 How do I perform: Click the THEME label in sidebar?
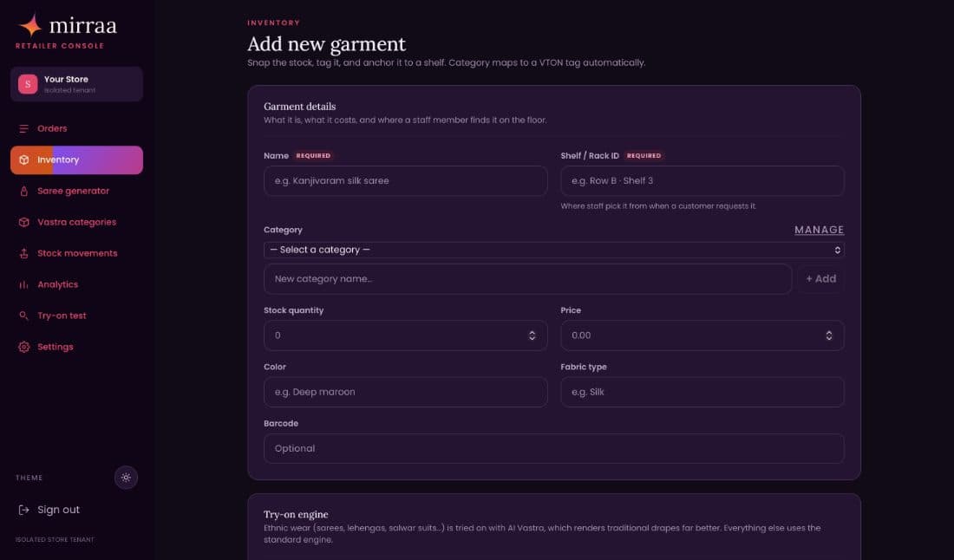point(29,478)
